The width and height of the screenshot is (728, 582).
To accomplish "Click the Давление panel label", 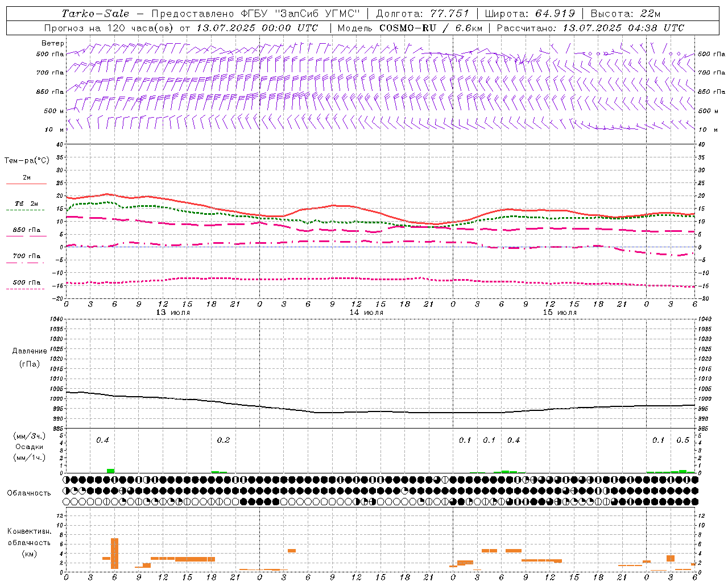I will coord(30,351).
